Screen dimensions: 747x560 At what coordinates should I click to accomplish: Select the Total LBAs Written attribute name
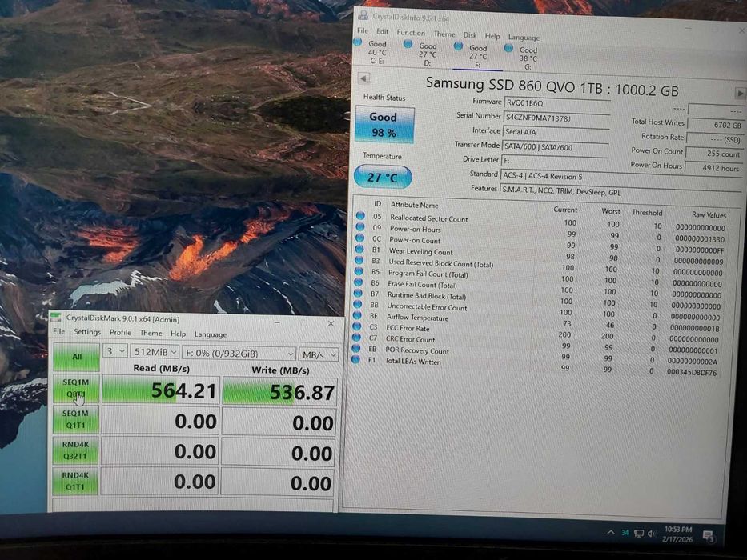(x=412, y=362)
